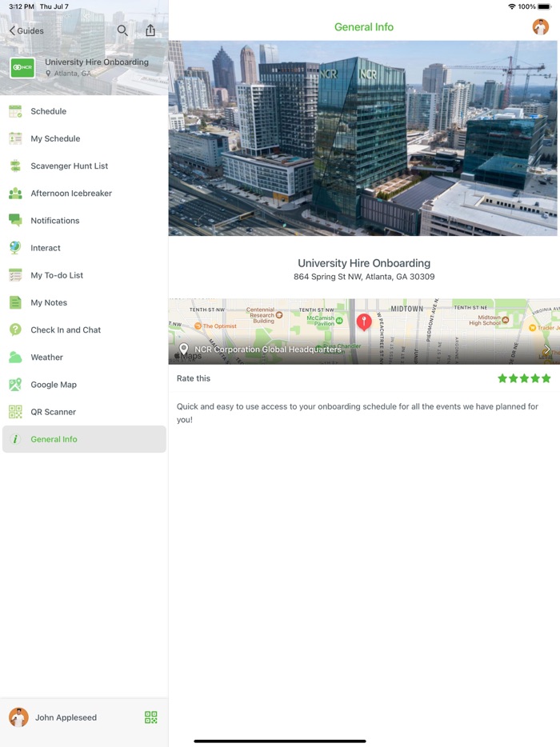Image resolution: width=560 pixels, height=747 pixels.
Task: Open John Appleseed profile
Action: [66, 717]
